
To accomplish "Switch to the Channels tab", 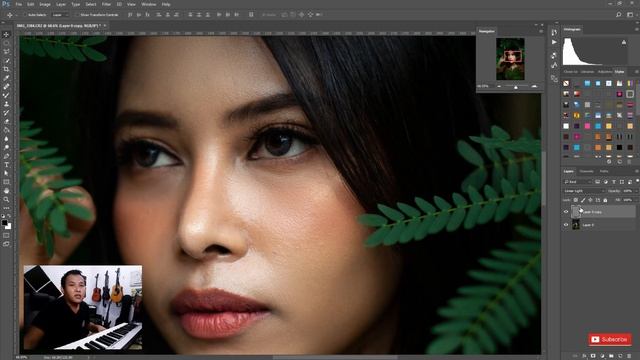I will [587, 171].
